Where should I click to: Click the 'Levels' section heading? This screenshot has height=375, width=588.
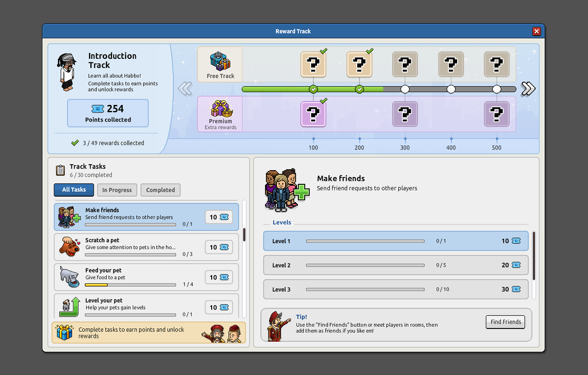click(x=282, y=223)
